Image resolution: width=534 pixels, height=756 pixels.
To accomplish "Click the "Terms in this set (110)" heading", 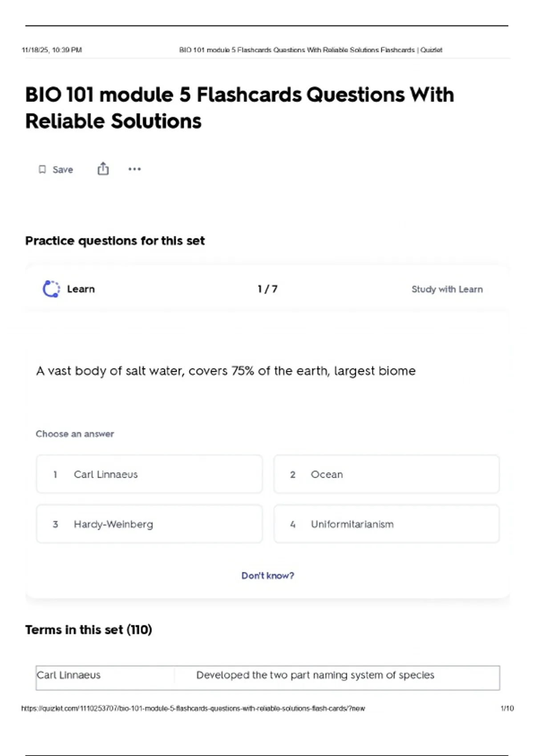I will pyautogui.click(x=89, y=630).
